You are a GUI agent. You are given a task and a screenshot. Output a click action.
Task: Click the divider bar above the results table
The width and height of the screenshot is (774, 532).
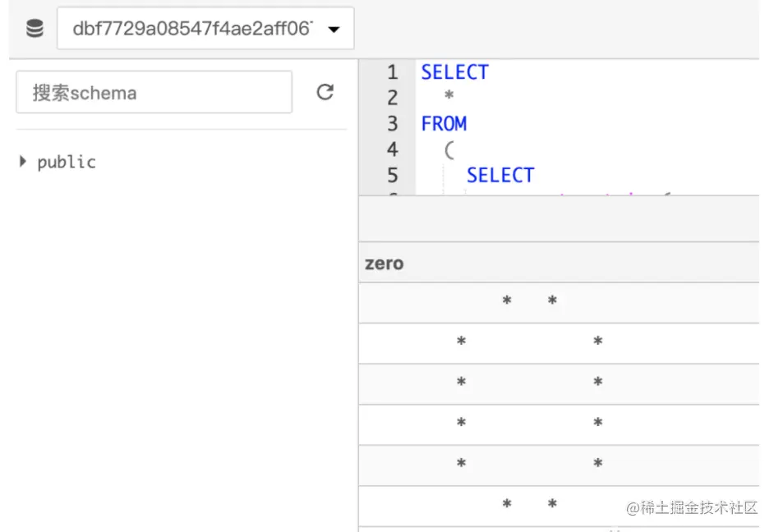pos(559,219)
